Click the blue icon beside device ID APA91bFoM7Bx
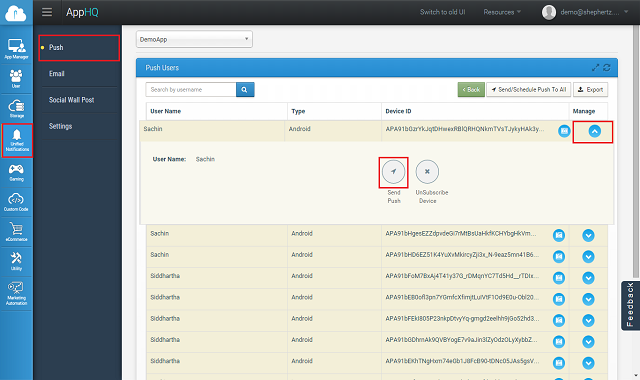This screenshot has height=380, width=640. (x=559, y=278)
